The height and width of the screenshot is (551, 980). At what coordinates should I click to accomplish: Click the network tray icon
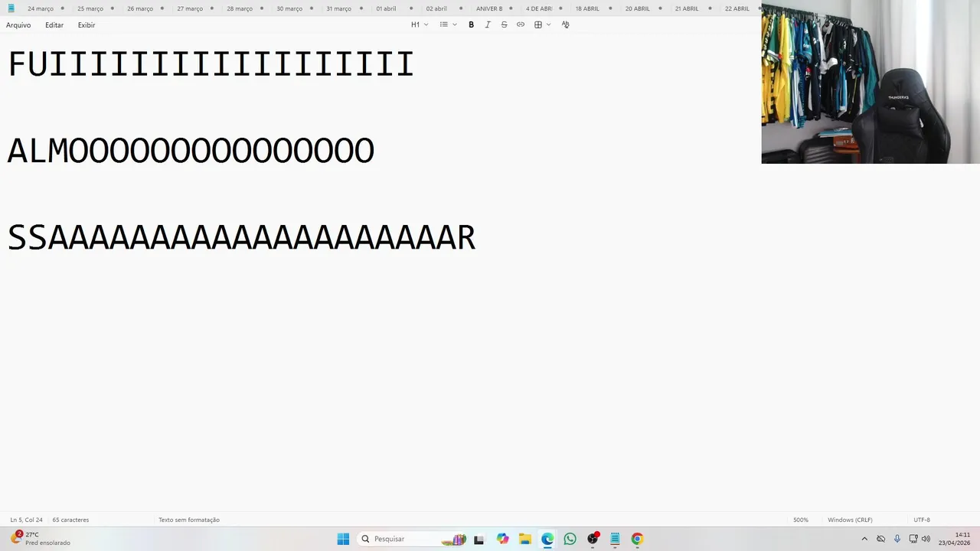coord(913,539)
